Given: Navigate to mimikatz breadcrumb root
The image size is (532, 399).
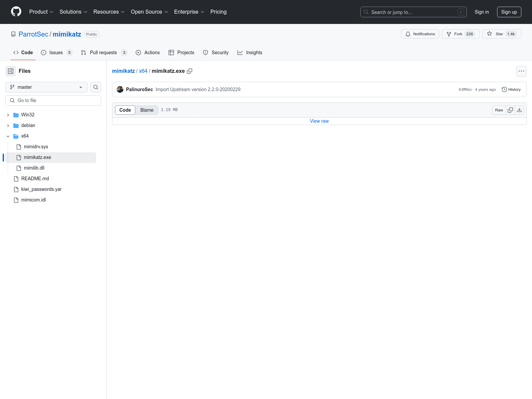Looking at the screenshot, I should [x=123, y=71].
